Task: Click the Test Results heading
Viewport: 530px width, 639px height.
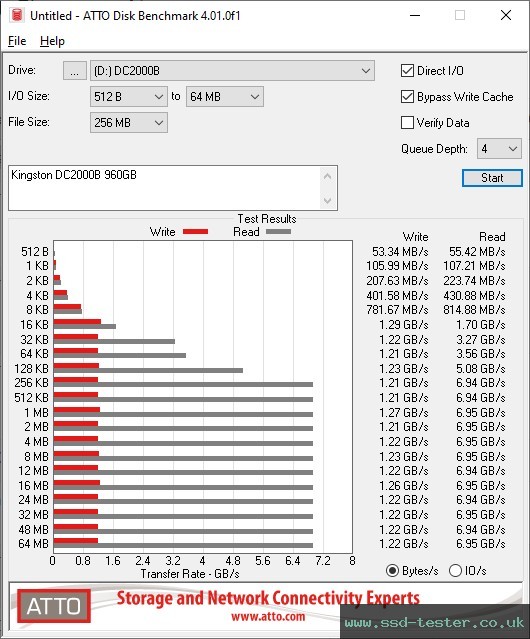Action: 267,219
